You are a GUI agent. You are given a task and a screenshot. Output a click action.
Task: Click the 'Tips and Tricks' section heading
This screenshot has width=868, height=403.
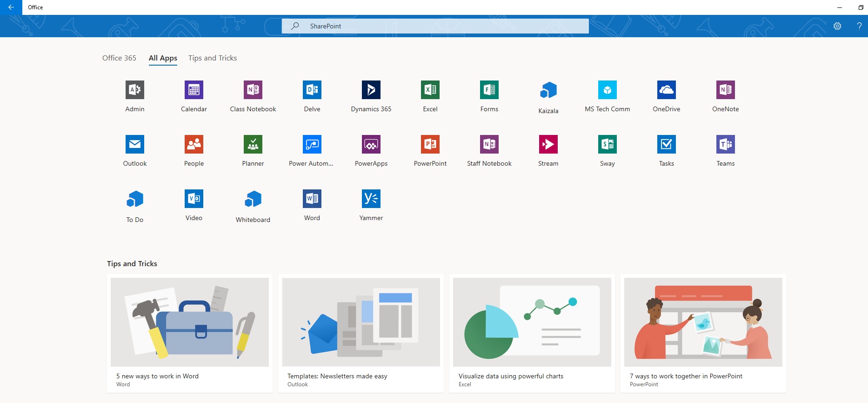point(132,263)
